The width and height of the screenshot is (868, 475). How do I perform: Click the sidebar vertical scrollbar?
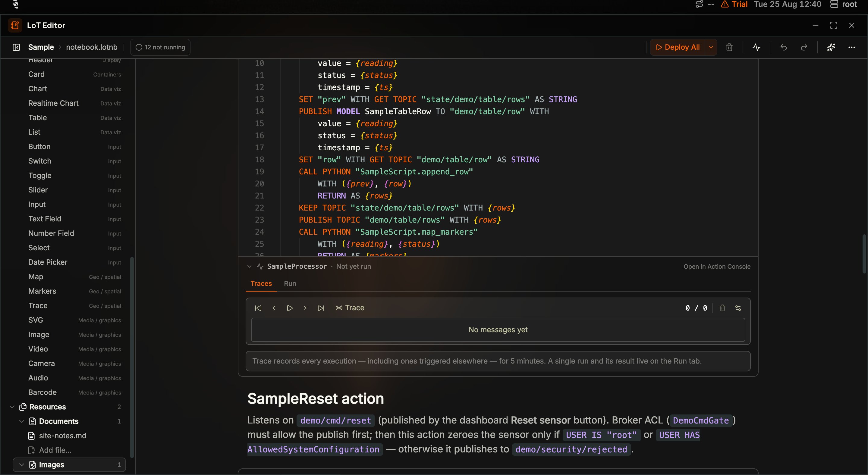132,357
